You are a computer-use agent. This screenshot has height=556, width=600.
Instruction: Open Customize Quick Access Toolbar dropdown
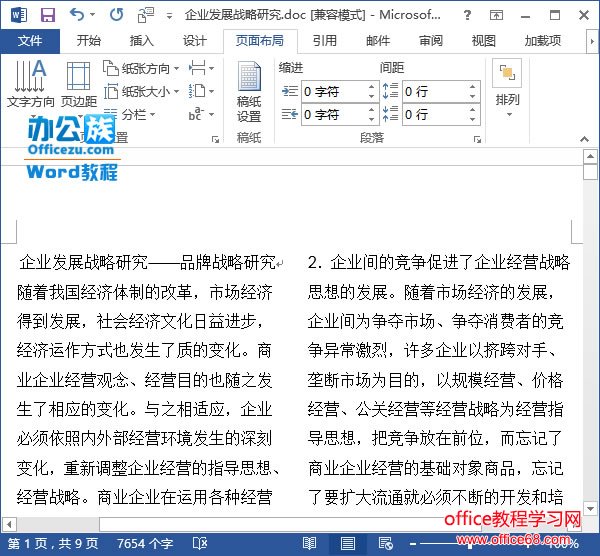[169, 16]
